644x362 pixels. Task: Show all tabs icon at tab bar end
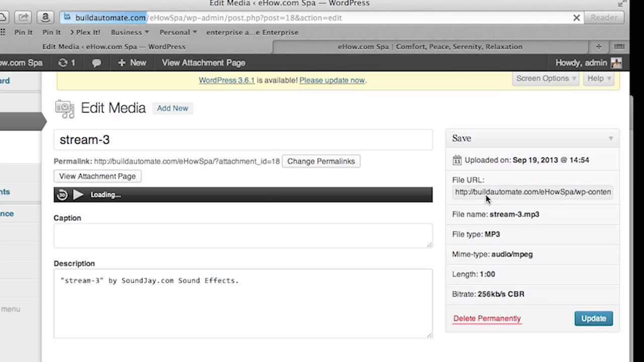coord(619,46)
